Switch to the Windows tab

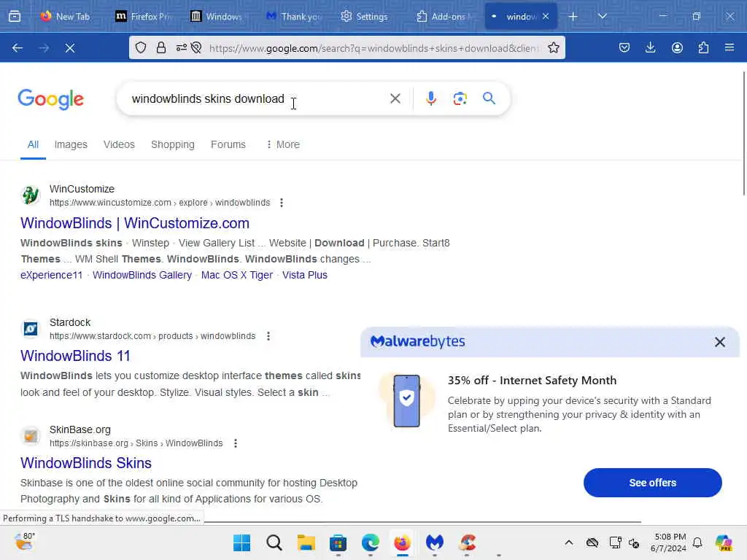click(217, 16)
